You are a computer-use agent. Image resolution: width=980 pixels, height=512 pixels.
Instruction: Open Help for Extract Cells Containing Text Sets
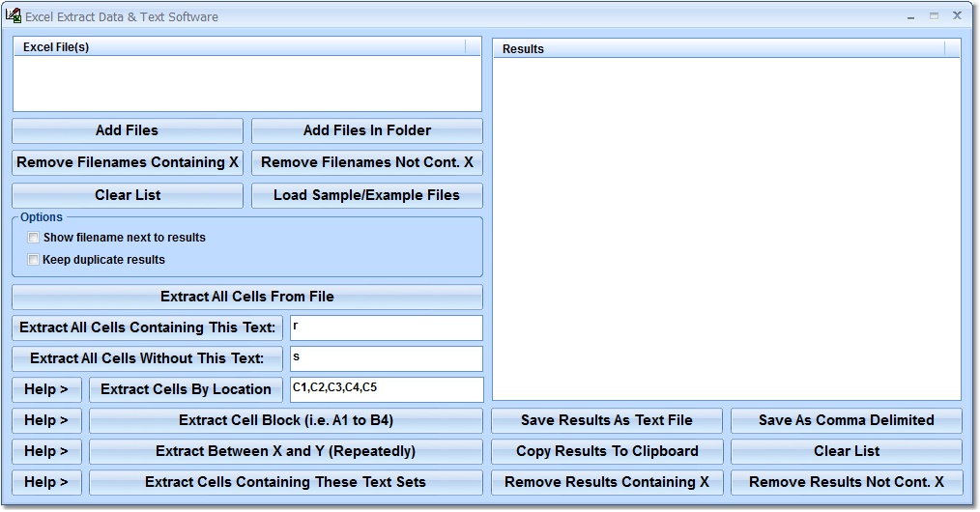pos(47,482)
